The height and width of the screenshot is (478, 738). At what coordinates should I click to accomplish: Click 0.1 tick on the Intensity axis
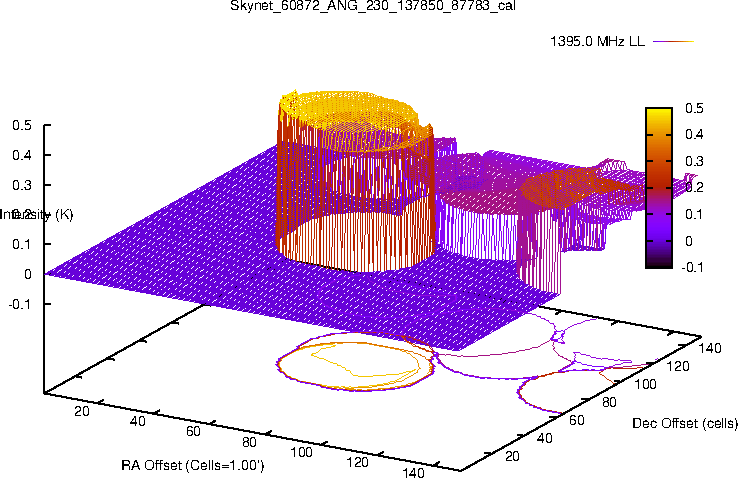pos(22,244)
